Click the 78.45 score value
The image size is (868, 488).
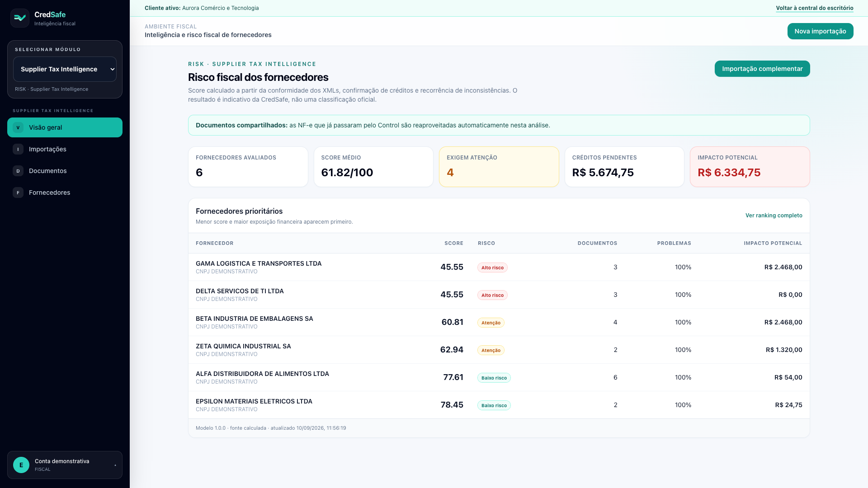(452, 405)
